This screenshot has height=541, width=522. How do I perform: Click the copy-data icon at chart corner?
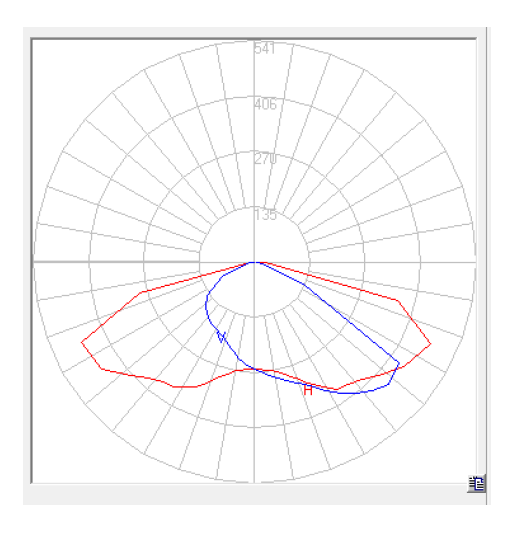[476, 483]
